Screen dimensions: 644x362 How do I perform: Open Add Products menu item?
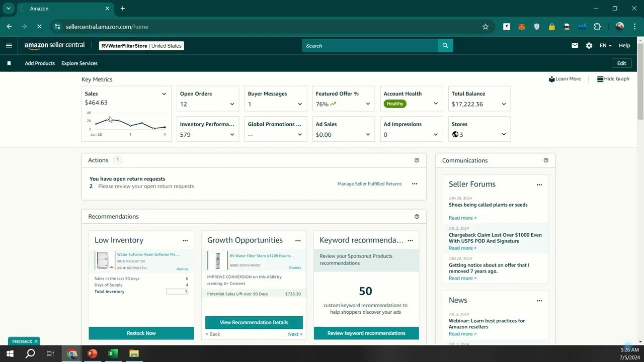tap(40, 63)
